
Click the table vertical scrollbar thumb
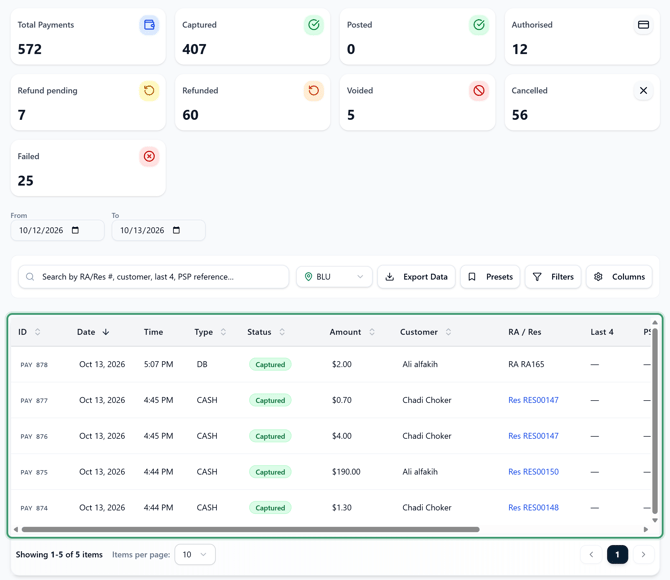click(655, 421)
